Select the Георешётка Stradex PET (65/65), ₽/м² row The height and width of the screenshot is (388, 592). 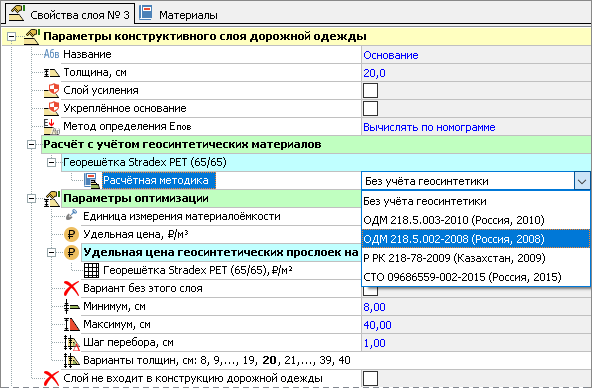(198, 271)
